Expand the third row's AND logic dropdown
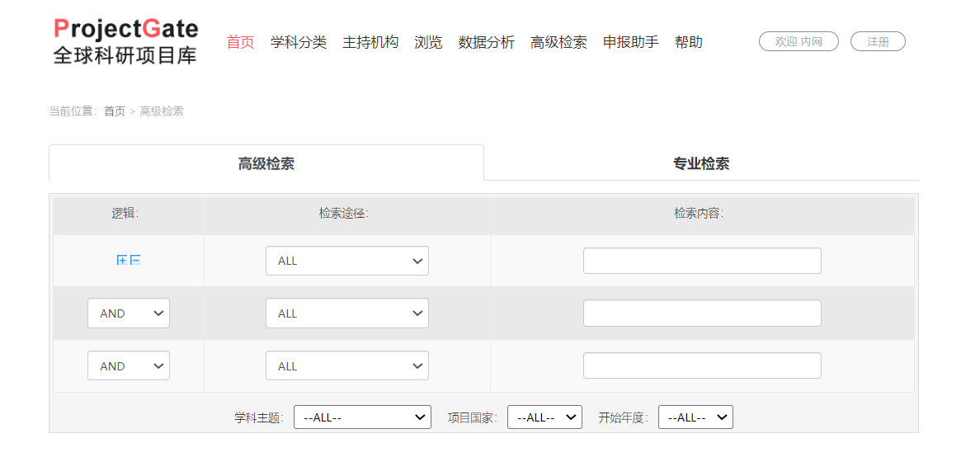980x457 pixels. pos(129,366)
